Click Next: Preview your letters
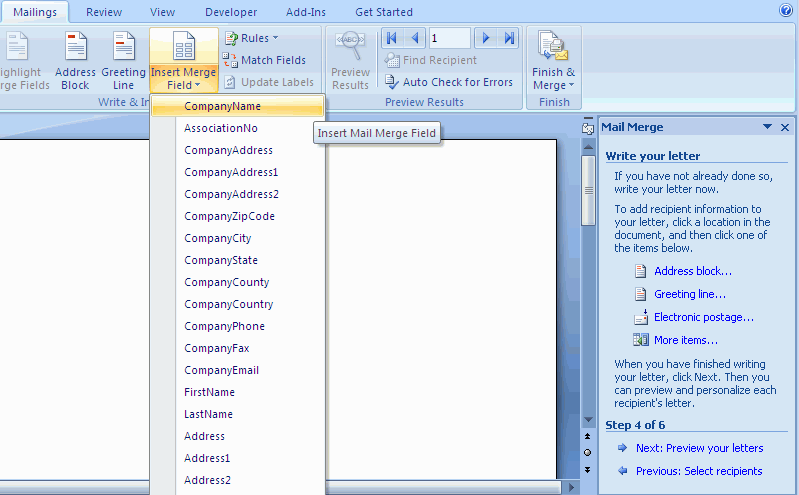This screenshot has width=799, height=495. pos(699,448)
